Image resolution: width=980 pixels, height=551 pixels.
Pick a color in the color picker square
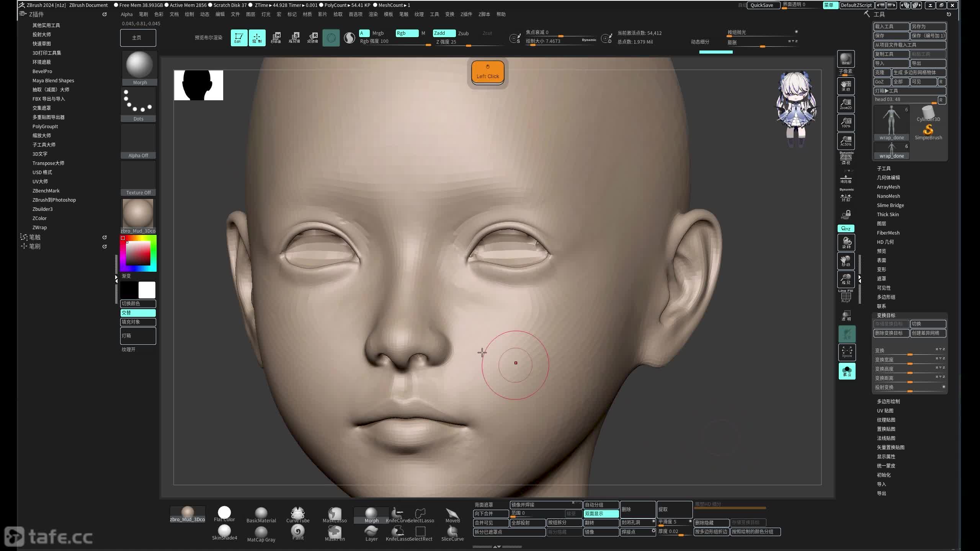(138, 253)
